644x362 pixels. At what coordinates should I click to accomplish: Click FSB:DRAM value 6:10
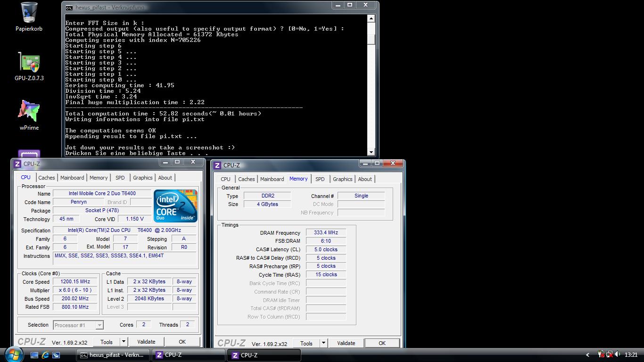click(326, 241)
